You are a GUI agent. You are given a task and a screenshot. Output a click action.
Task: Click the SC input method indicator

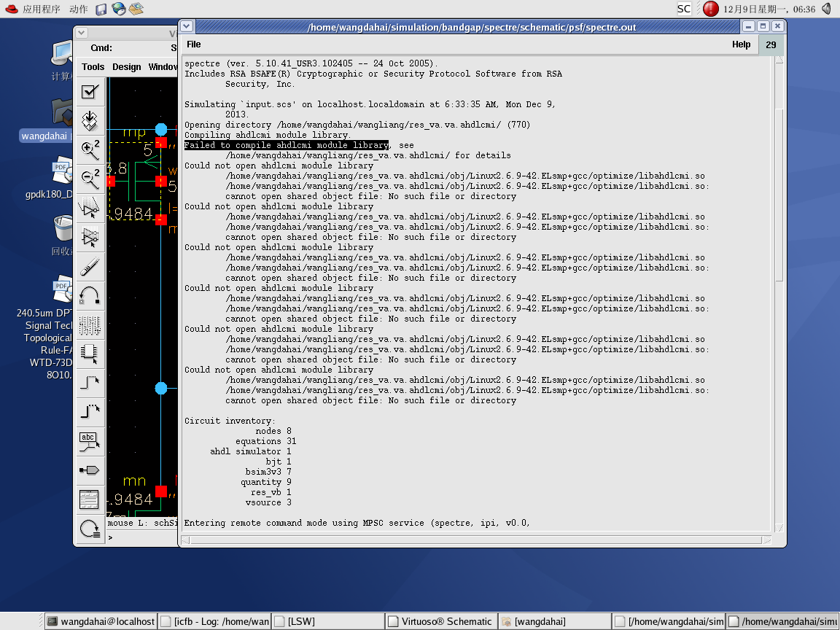tap(683, 9)
